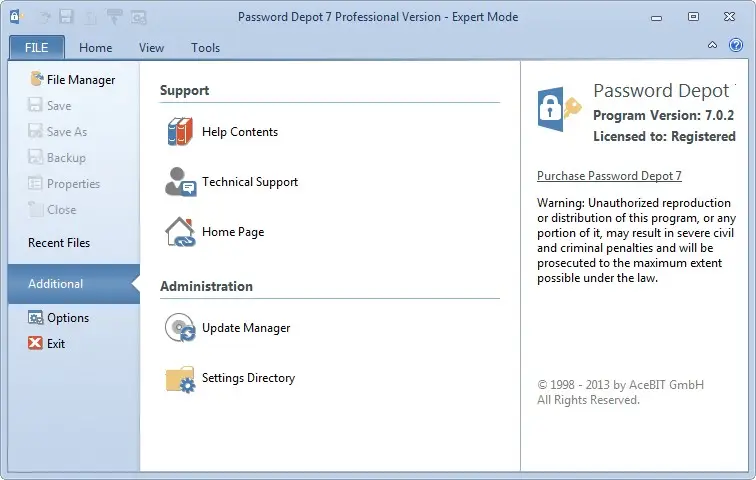Click the red Exit item
This screenshot has height=480, width=756.
tap(47, 344)
